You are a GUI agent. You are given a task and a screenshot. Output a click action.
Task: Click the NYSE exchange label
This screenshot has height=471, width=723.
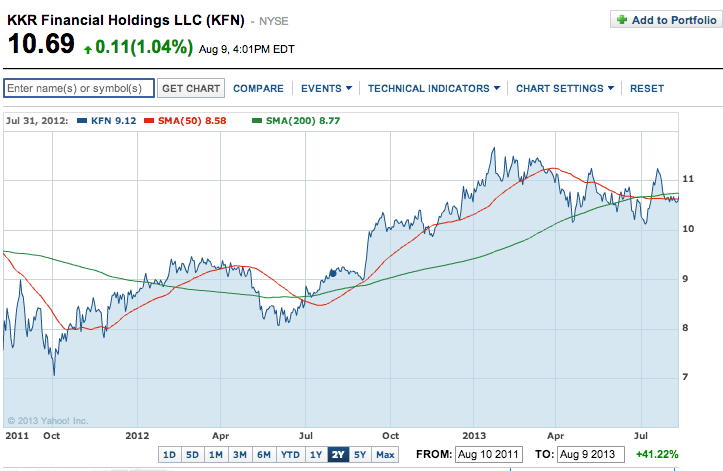click(x=273, y=21)
